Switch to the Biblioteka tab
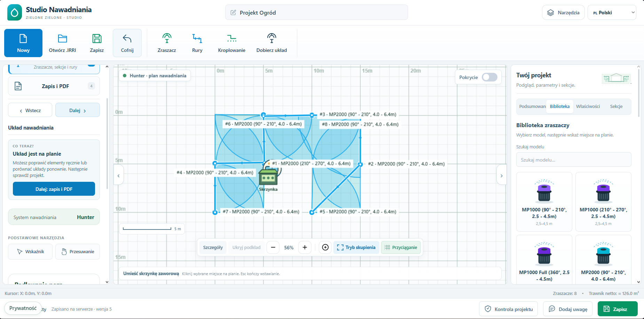This screenshot has height=319, width=644. 560,107
